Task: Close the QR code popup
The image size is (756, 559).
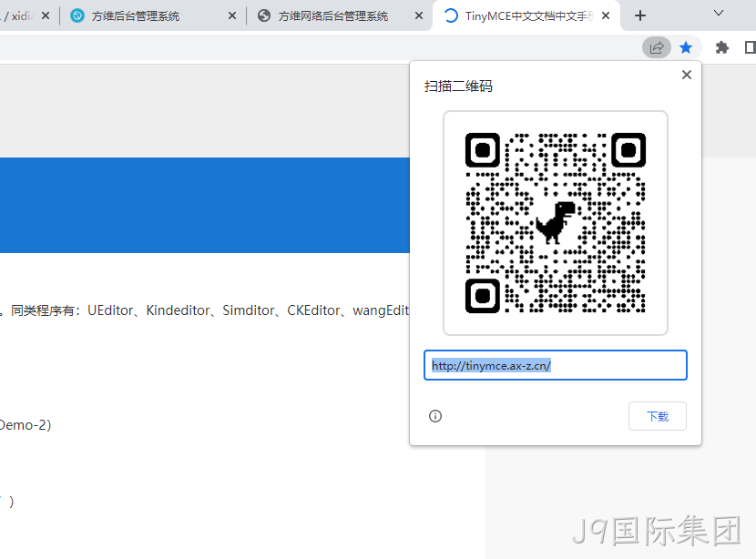Action: pyautogui.click(x=687, y=75)
